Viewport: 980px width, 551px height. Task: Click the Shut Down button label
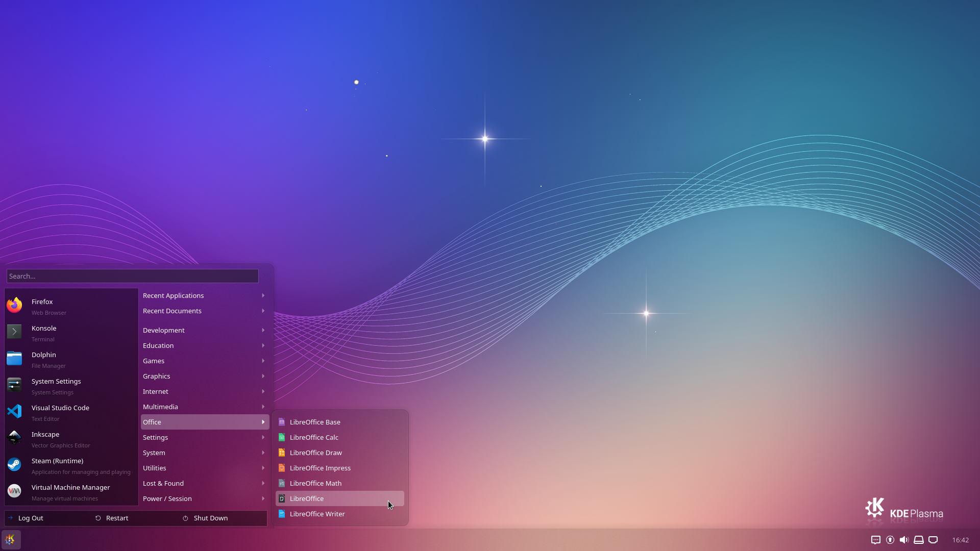(211, 518)
